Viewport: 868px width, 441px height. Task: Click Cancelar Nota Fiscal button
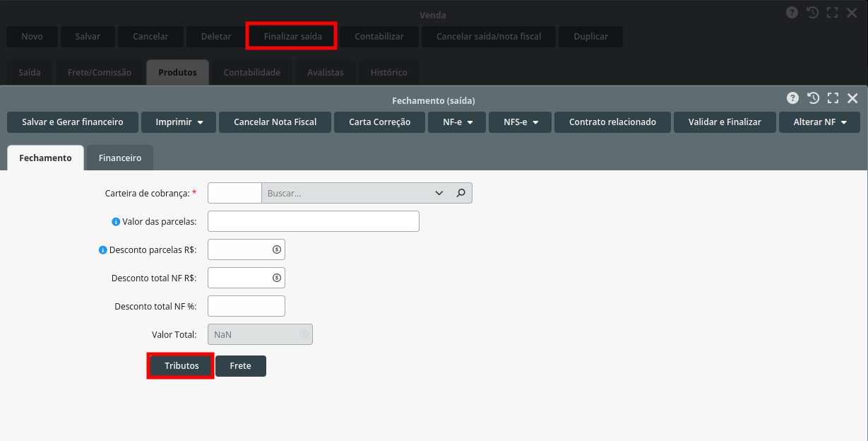tap(275, 122)
